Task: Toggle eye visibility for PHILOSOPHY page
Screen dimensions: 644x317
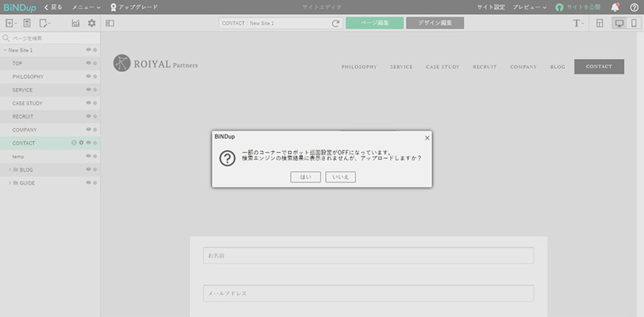Action: point(89,77)
